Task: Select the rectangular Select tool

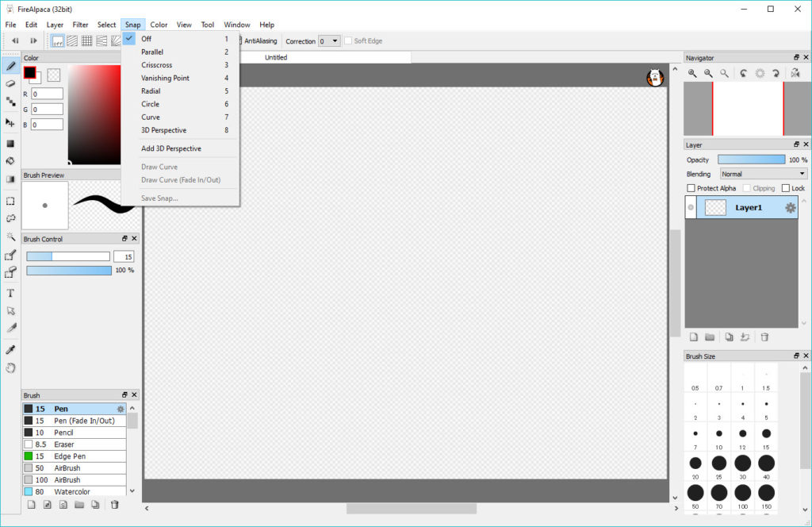Action: tap(10, 201)
